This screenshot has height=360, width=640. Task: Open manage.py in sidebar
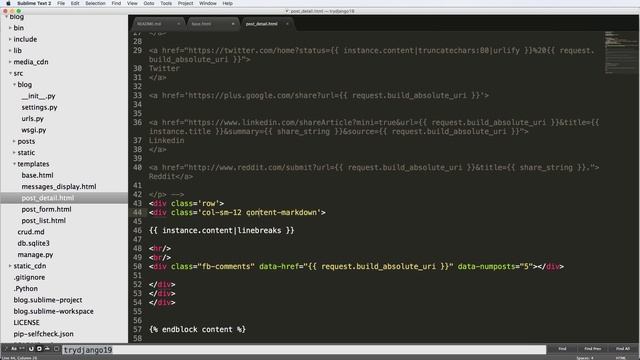click(x=35, y=255)
